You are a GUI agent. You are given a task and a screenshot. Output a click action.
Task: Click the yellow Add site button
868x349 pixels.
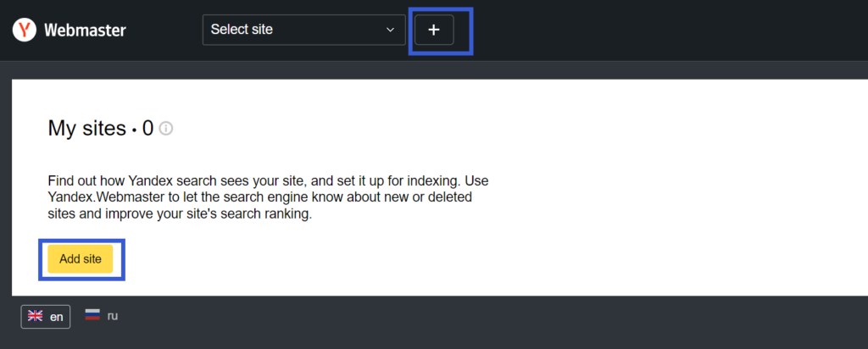[81, 259]
